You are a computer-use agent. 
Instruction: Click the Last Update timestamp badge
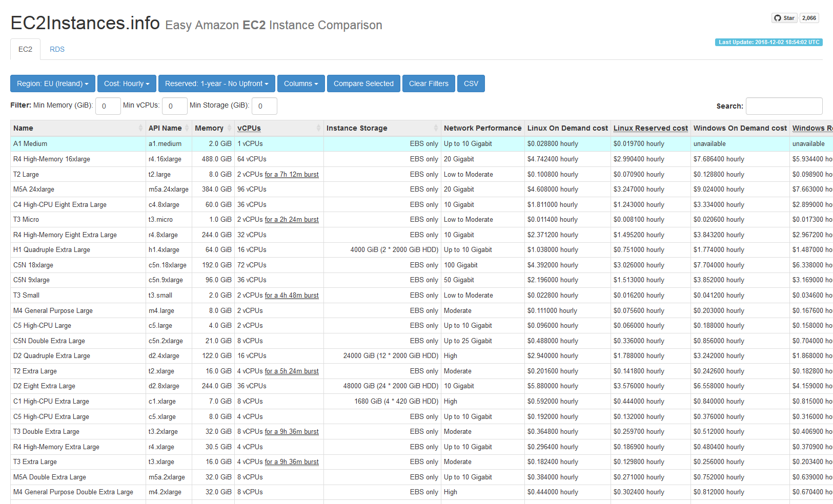tap(769, 42)
